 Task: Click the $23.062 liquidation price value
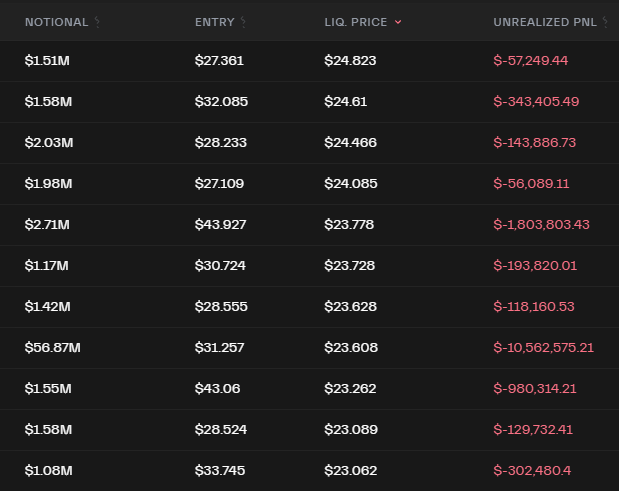(x=350, y=470)
